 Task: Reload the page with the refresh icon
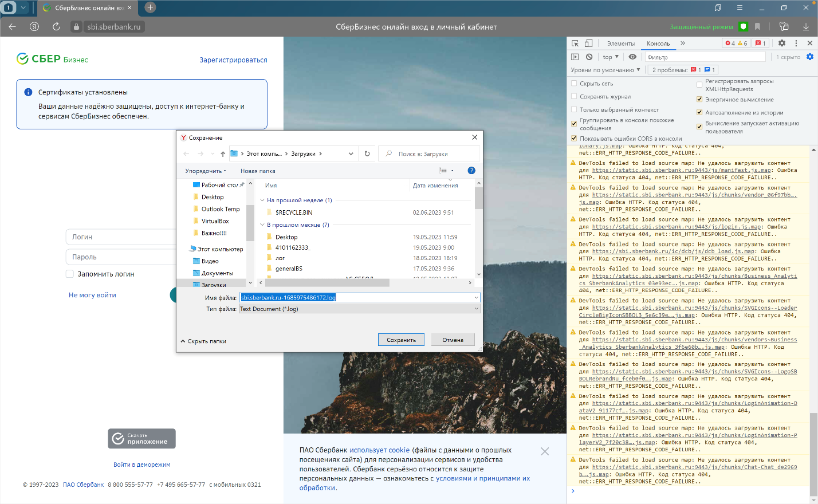[56, 26]
